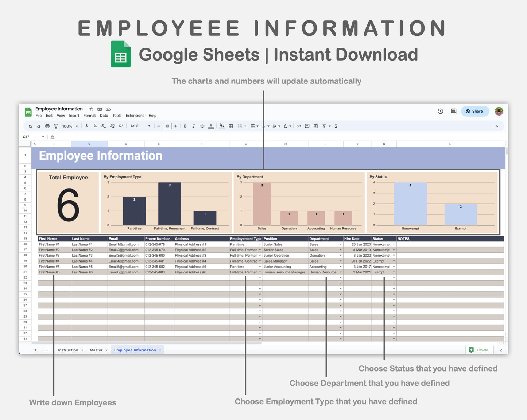
Task: Click the paint format tool
Action: [55, 126]
